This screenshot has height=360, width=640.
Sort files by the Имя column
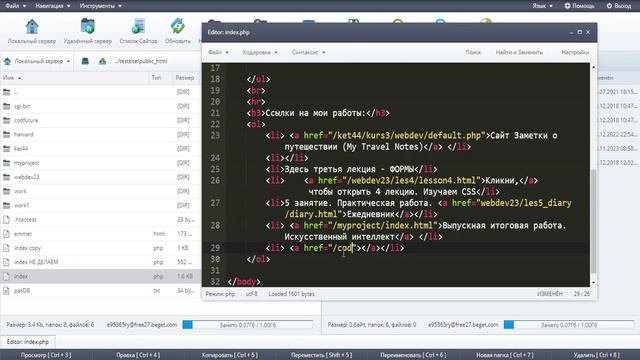(12, 78)
